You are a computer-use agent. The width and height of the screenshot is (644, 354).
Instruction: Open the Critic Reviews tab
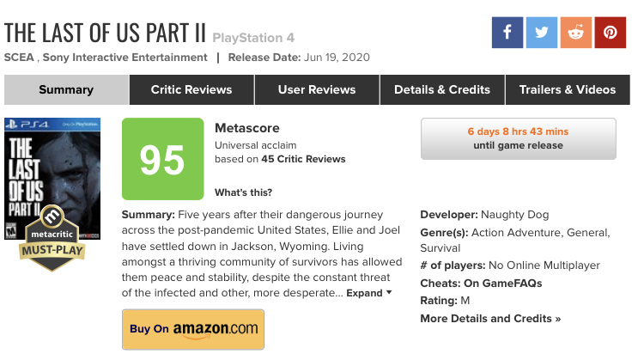(191, 89)
